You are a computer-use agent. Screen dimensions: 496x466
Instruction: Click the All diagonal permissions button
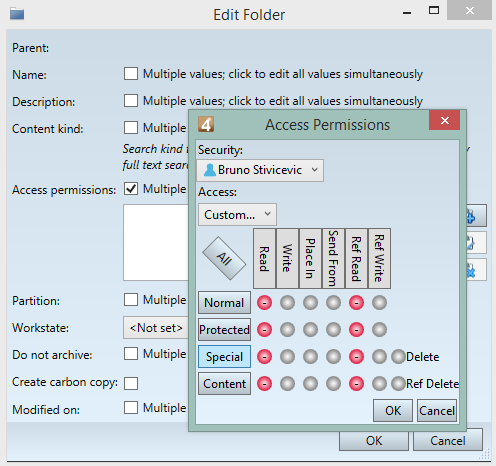(x=224, y=258)
